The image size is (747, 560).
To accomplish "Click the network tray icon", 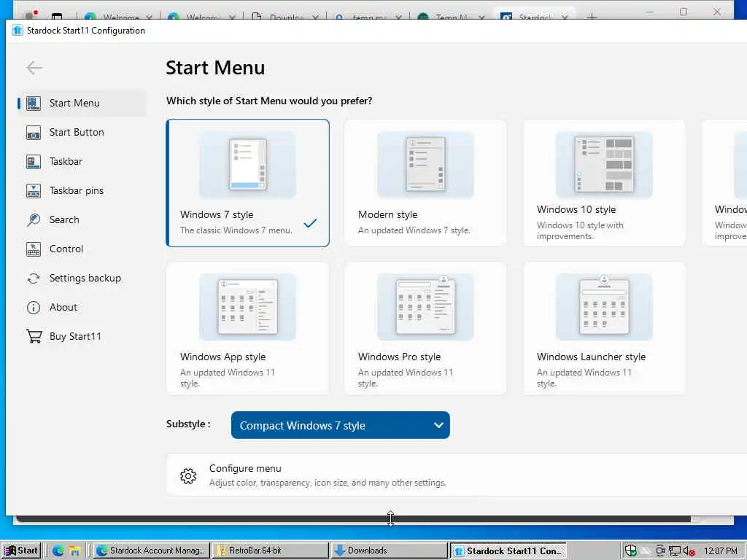I will coord(674,551).
